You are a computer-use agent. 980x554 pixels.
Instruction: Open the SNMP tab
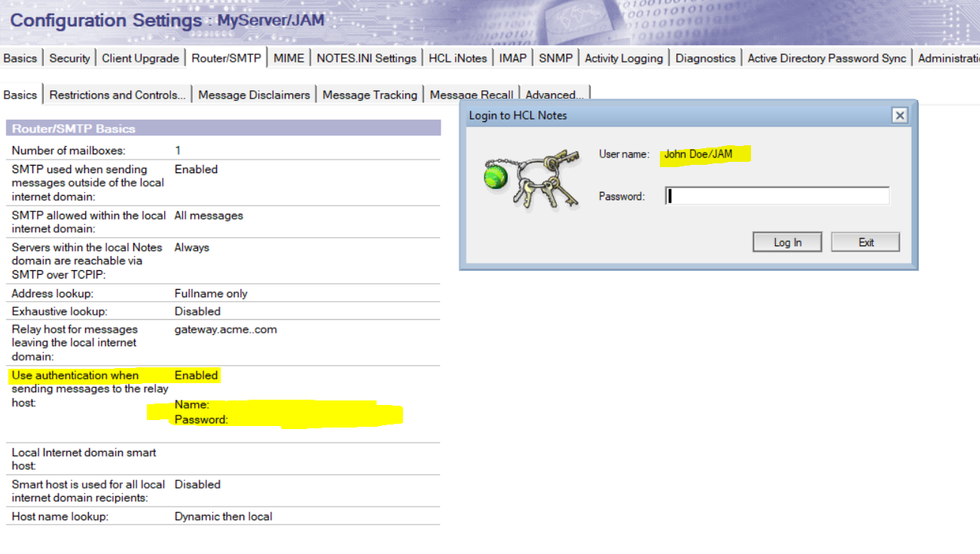tap(555, 58)
